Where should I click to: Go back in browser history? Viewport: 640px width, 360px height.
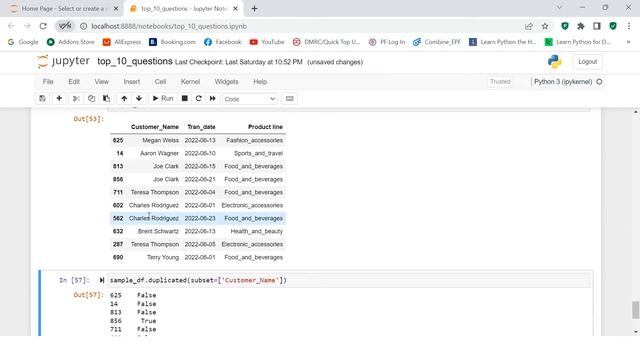(11, 26)
